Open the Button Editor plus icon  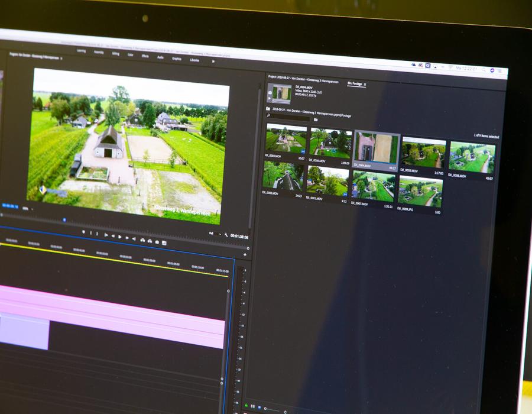pos(245,254)
